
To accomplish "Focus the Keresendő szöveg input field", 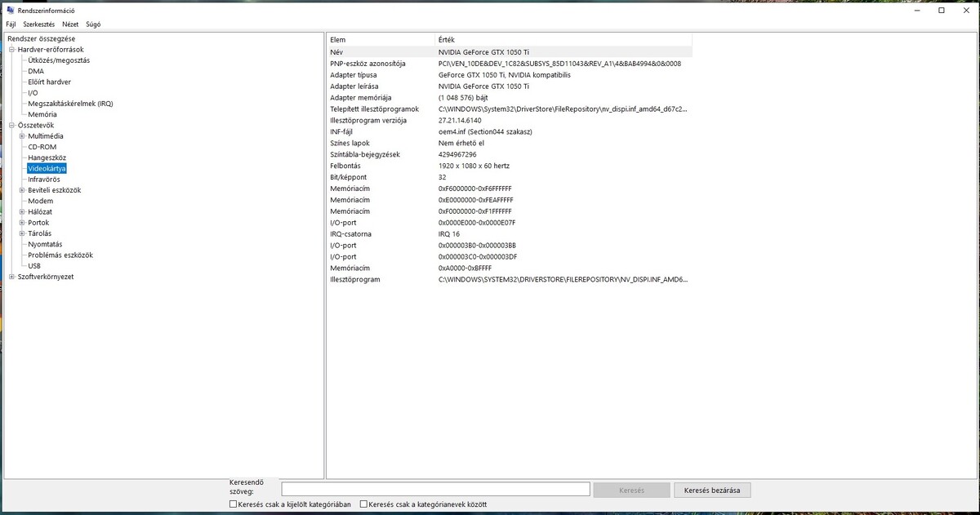I will [x=435, y=490].
